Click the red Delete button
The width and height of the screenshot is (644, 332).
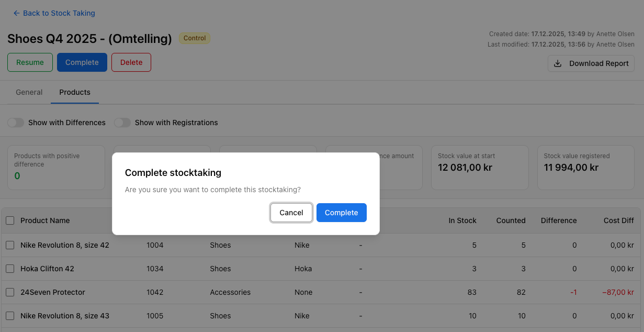point(131,62)
